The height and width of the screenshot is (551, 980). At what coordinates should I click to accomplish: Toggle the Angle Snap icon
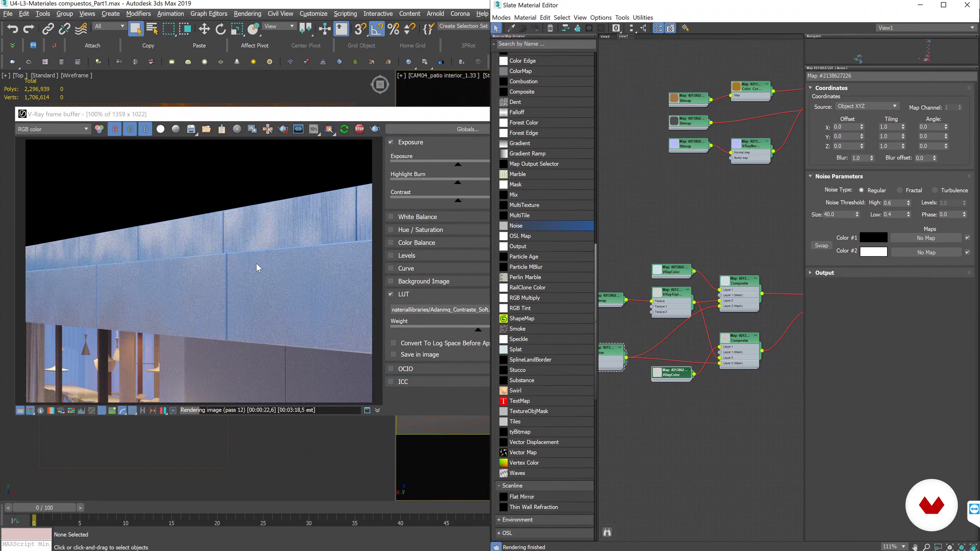pos(377,29)
